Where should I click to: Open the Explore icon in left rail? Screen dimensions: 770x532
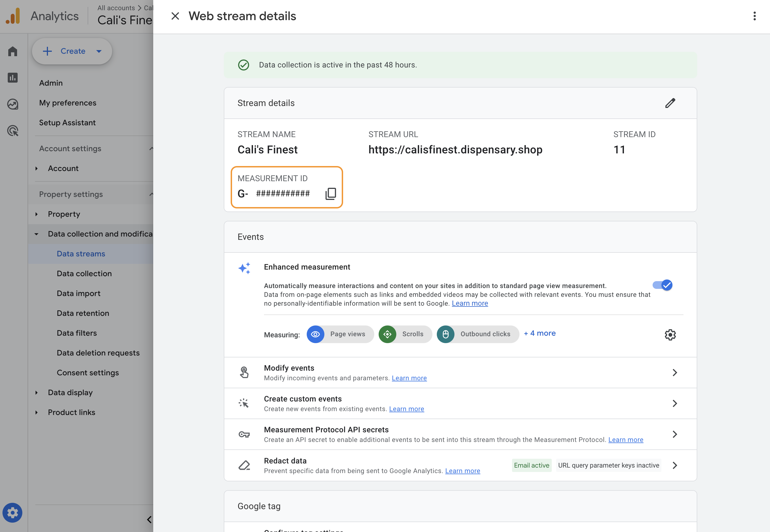tap(13, 104)
